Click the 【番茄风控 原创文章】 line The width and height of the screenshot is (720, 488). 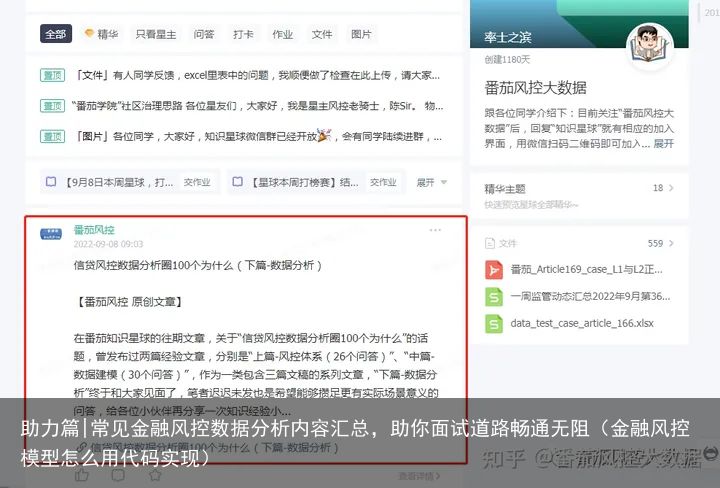129,302
